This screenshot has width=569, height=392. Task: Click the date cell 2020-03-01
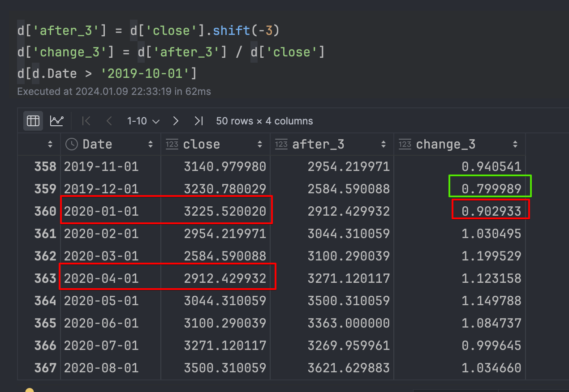click(x=101, y=256)
